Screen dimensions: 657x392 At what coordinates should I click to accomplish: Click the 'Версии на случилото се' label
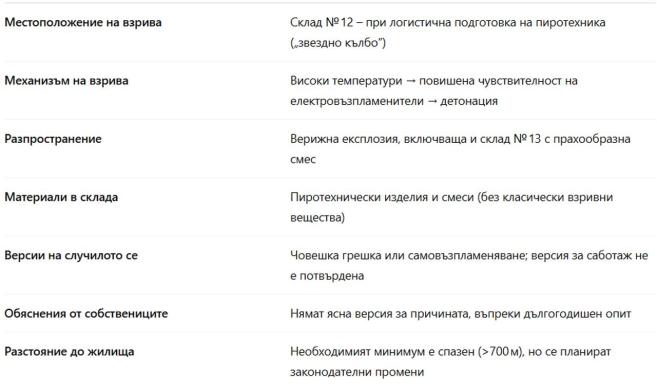pos(71,255)
